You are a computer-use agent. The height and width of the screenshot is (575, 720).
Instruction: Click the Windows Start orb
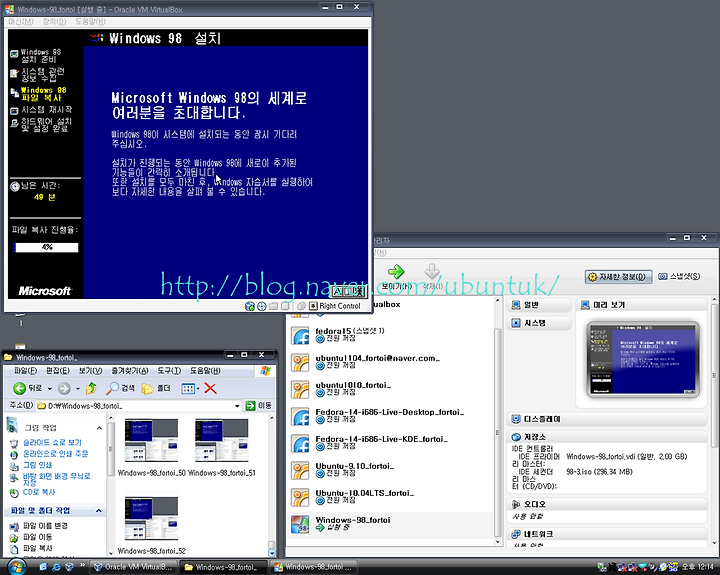click(x=16, y=567)
